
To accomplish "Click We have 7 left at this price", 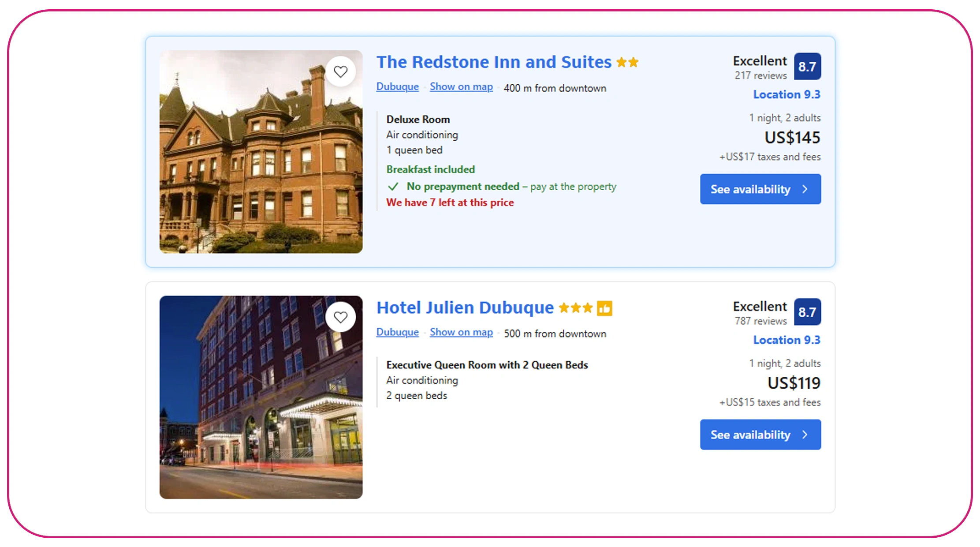I will (x=450, y=202).
